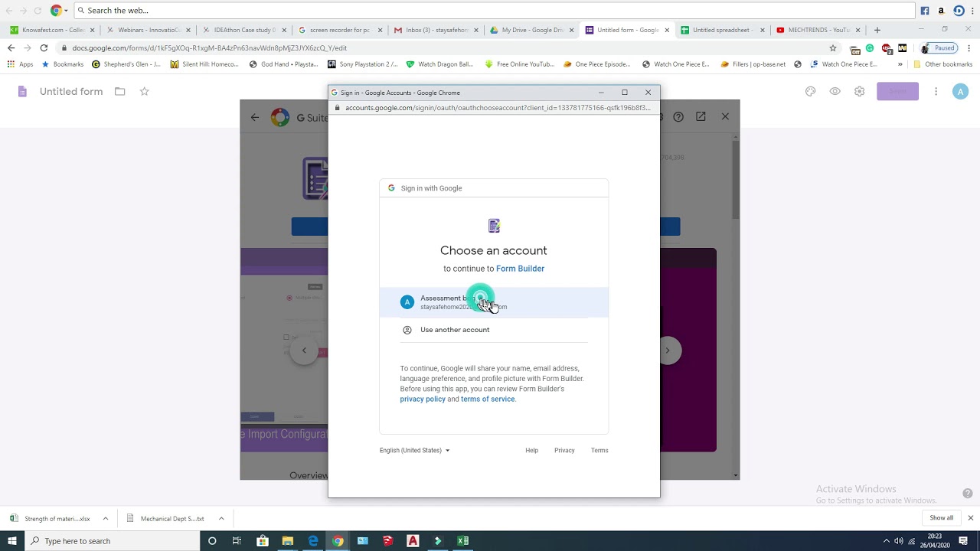This screenshot has height=551, width=980.
Task: Expand options for Strength of materi...xlsx download
Action: tap(106, 518)
